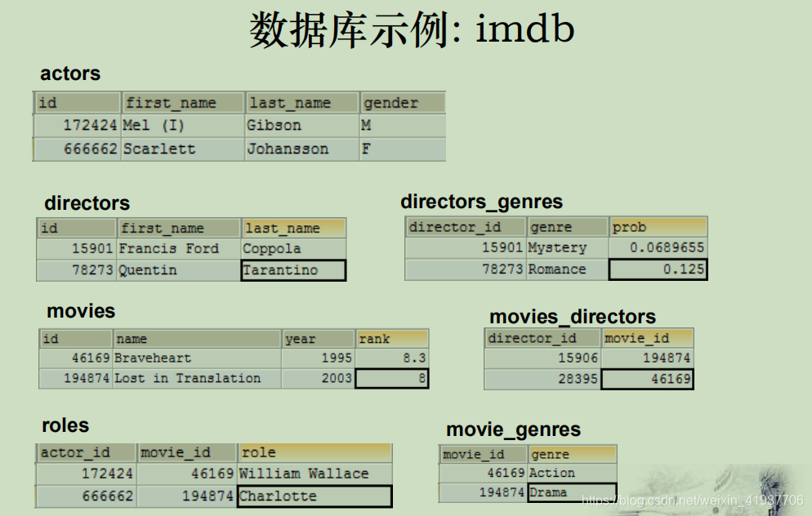Select the 28395 director_id cell

(542, 379)
